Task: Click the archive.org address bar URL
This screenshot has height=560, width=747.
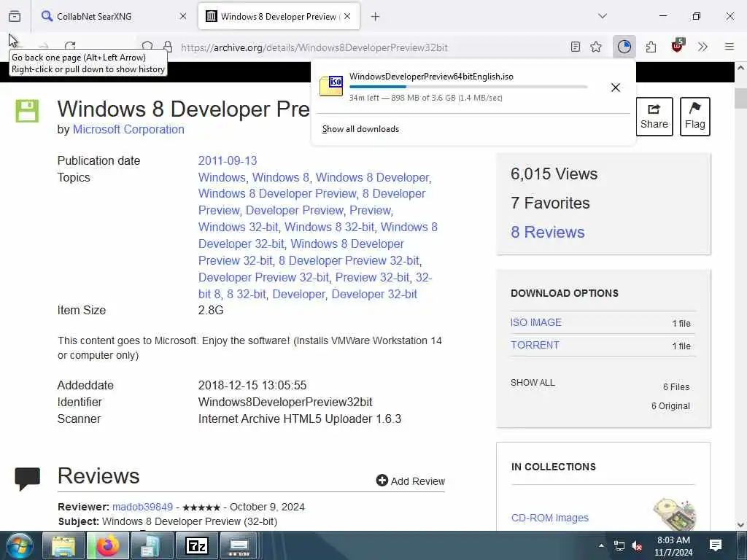Action: click(314, 47)
